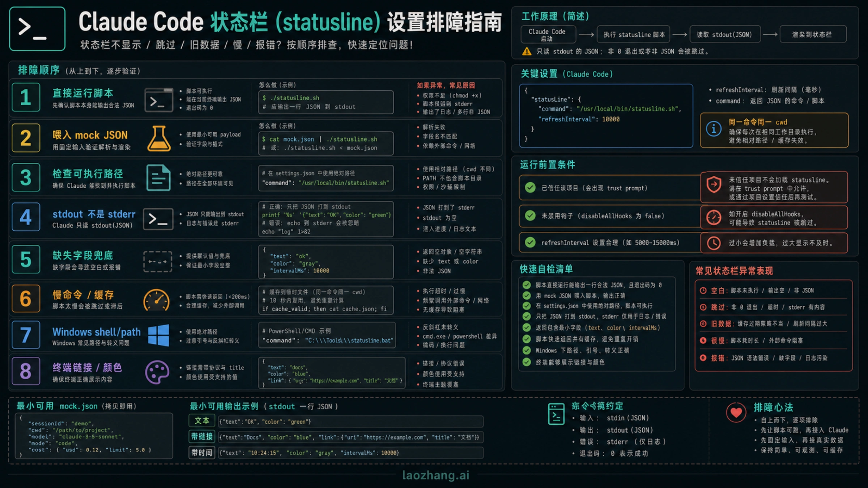Screen dimensions: 868x488
Task: Click the 关键设置 (Claude Code) heading
Action: tap(567, 74)
